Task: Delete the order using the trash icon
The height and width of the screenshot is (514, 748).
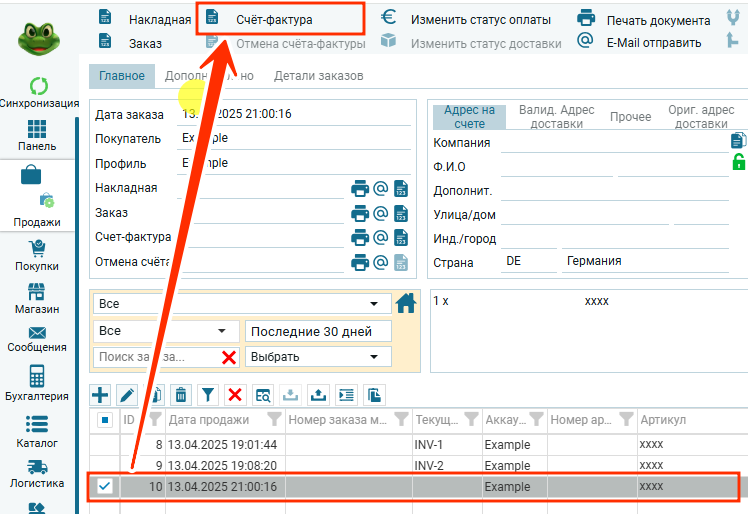Action: pos(180,394)
